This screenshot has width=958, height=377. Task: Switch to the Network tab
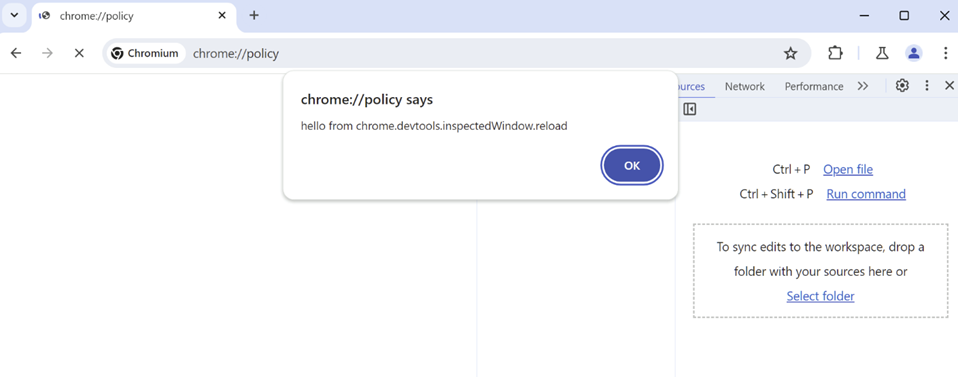coord(744,86)
